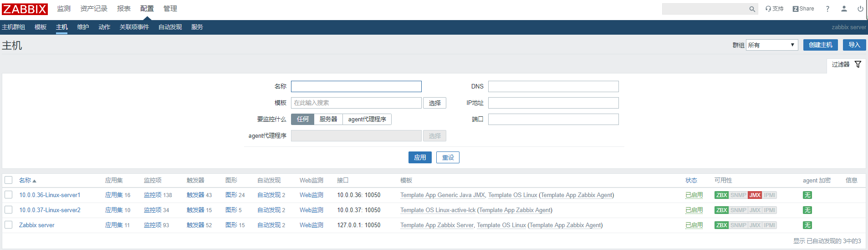Focus the 模板 search input
868x250 pixels.
pyautogui.click(x=356, y=103)
